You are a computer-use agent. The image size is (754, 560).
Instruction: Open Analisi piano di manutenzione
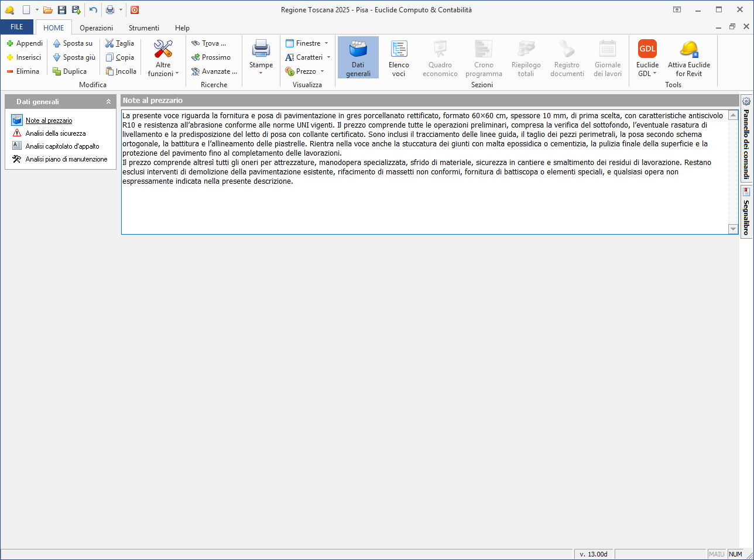coord(66,159)
